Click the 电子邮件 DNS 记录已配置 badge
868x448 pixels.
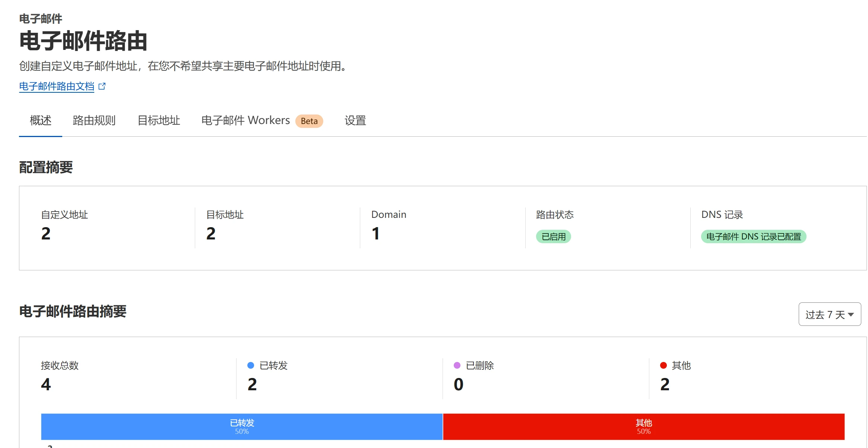tap(753, 237)
